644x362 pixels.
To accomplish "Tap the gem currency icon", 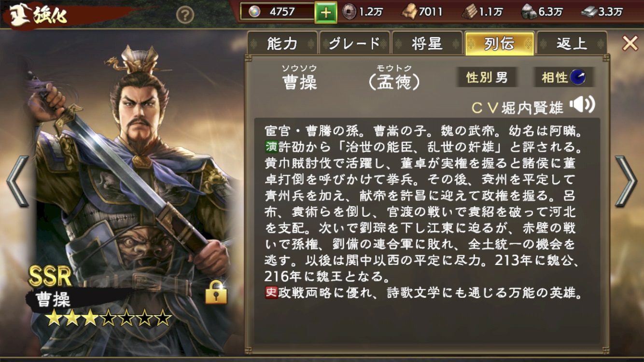I will (254, 12).
